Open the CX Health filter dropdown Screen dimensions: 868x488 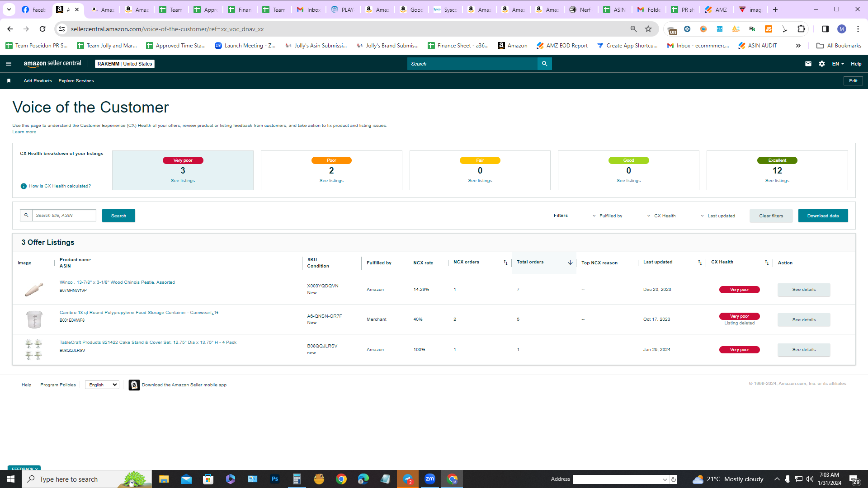click(x=661, y=216)
